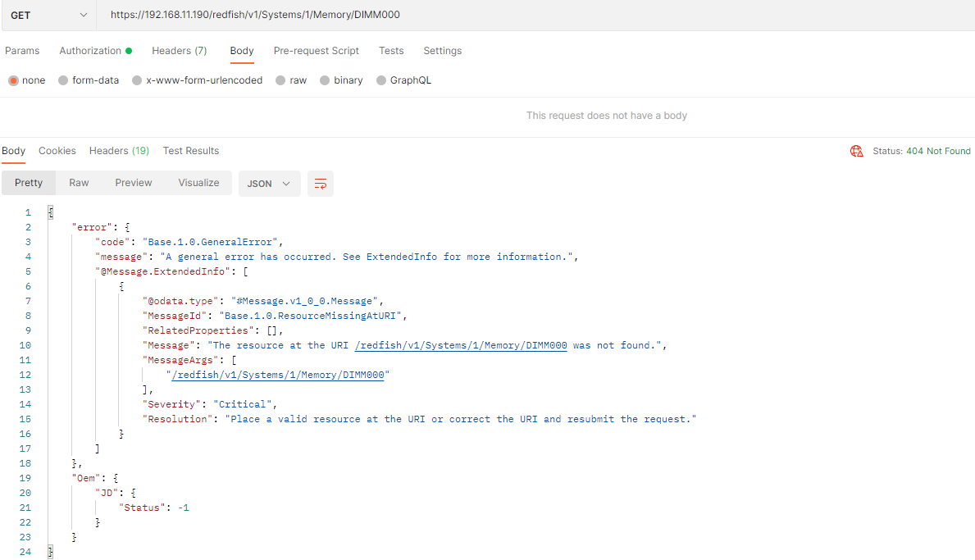Click the "JD" key on line 20
Viewport: 975px width, 560px height.
click(x=107, y=493)
